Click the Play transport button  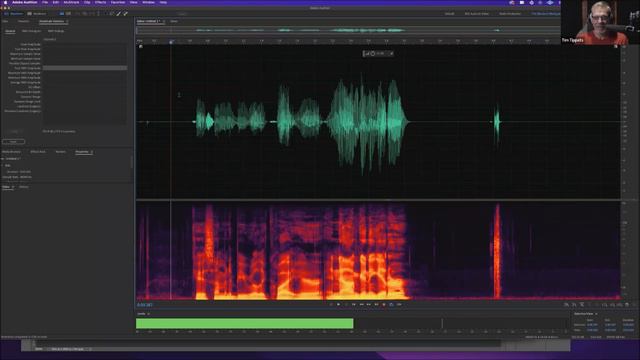click(338, 304)
